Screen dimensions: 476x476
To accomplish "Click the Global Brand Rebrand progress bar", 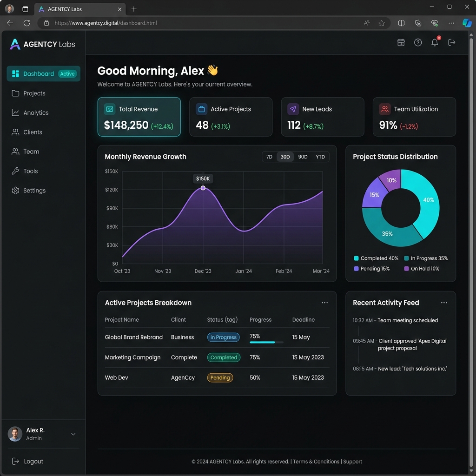I will tap(266, 343).
